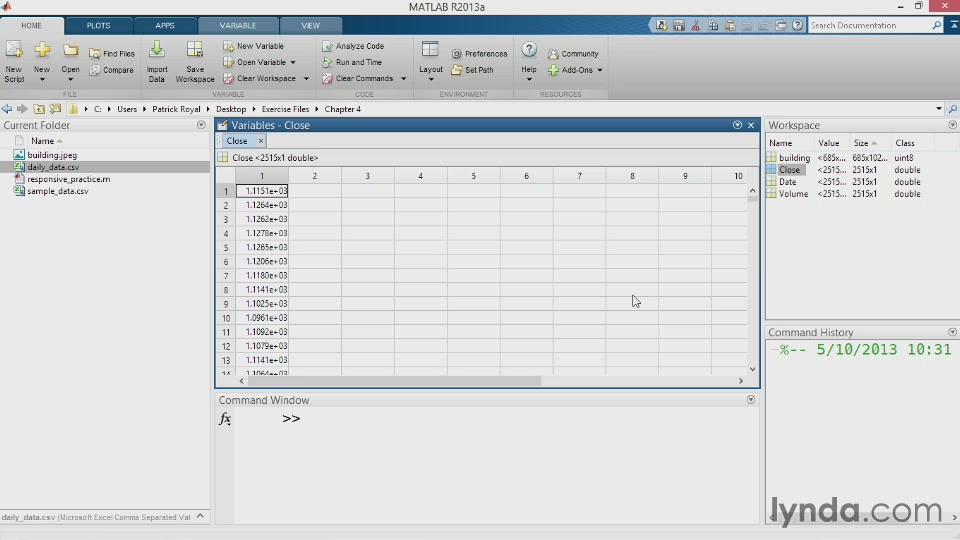Close the Variables editor panel
960x540 pixels.
point(751,125)
